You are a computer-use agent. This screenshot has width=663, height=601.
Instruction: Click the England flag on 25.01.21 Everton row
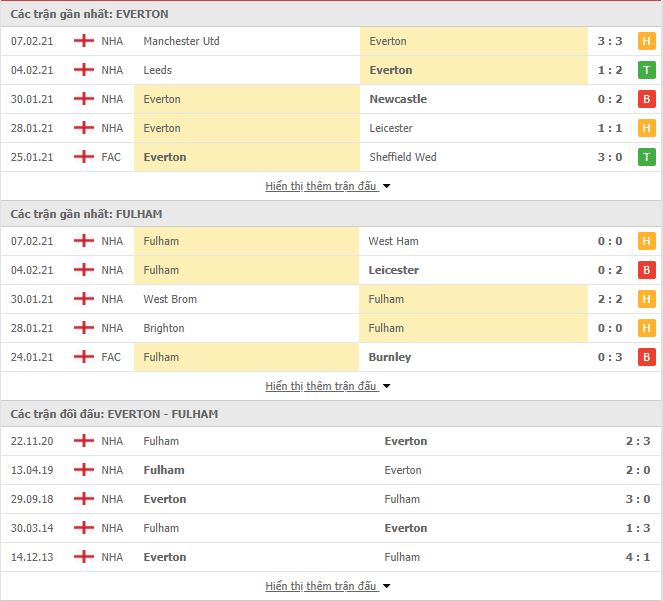pyautogui.click(x=84, y=156)
